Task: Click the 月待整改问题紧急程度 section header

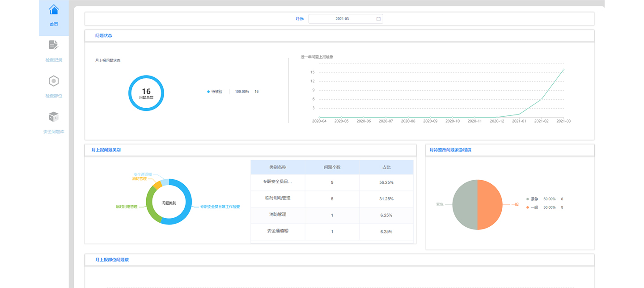Action: [510, 150]
